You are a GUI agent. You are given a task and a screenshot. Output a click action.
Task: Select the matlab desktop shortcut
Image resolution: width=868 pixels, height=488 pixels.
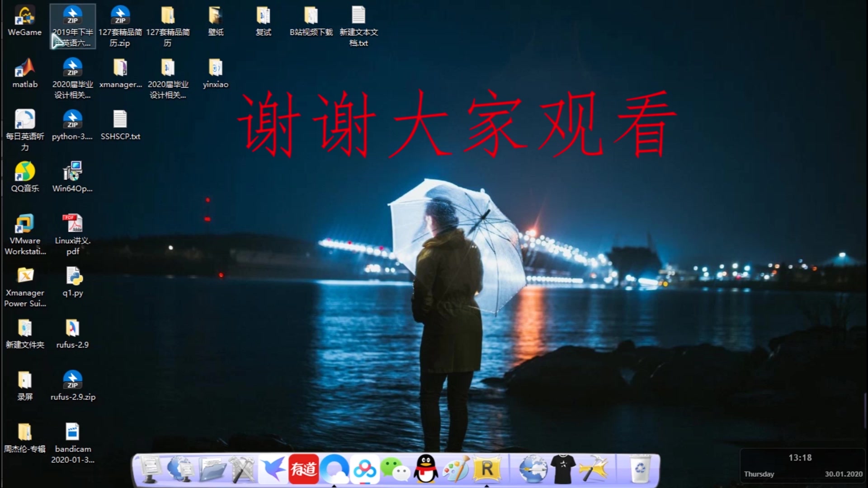pos(25,73)
